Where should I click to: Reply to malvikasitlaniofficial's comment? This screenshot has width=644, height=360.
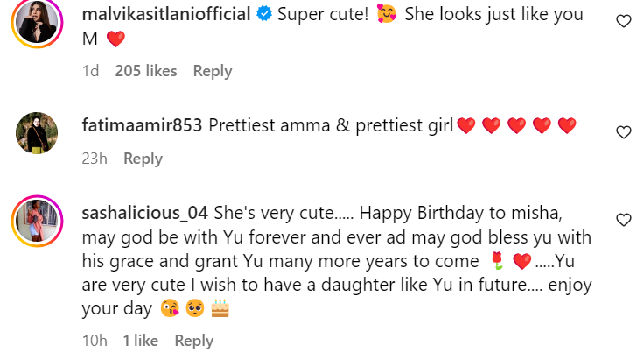pyautogui.click(x=212, y=71)
